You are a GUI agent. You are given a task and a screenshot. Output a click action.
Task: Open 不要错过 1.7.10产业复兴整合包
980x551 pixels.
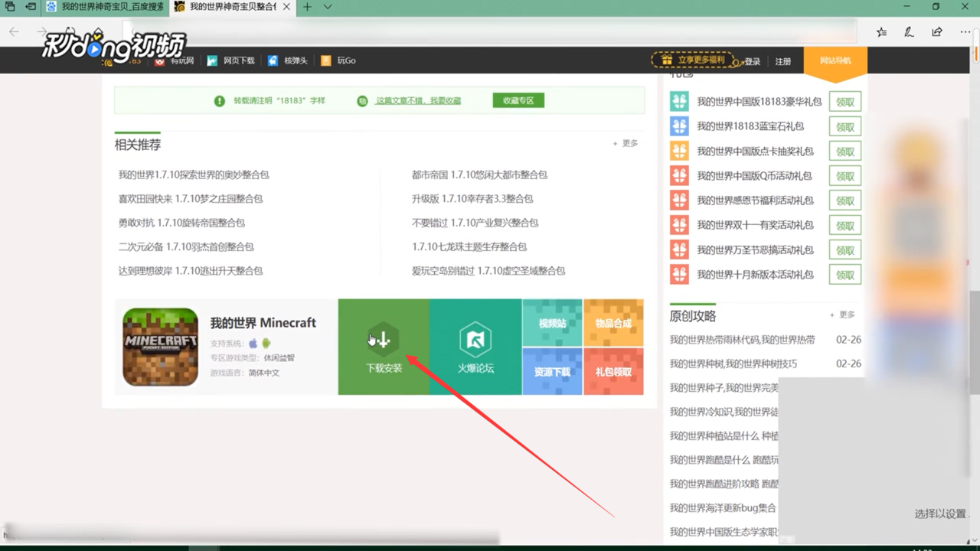(x=475, y=223)
